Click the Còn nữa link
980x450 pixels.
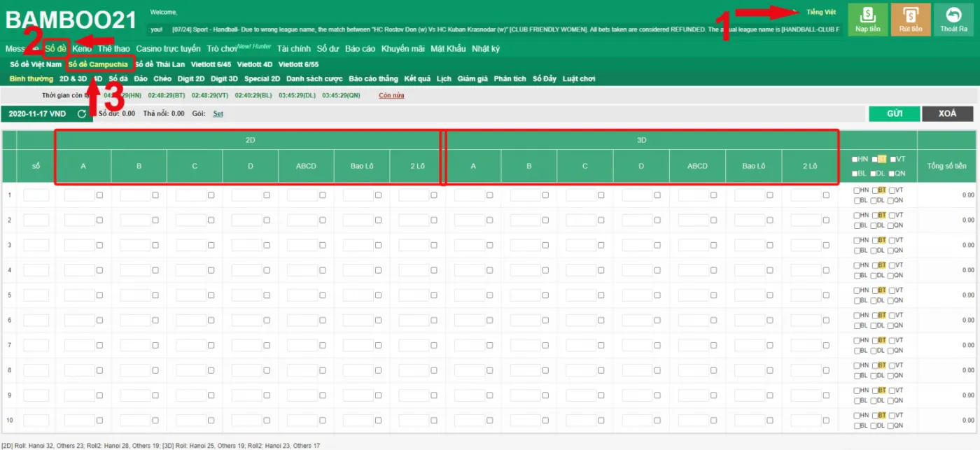tap(391, 95)
